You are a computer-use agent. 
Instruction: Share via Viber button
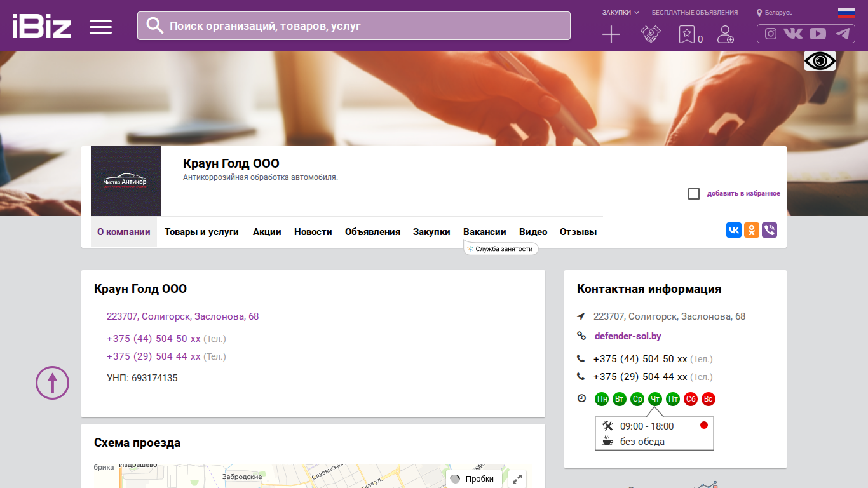[770, 230]
